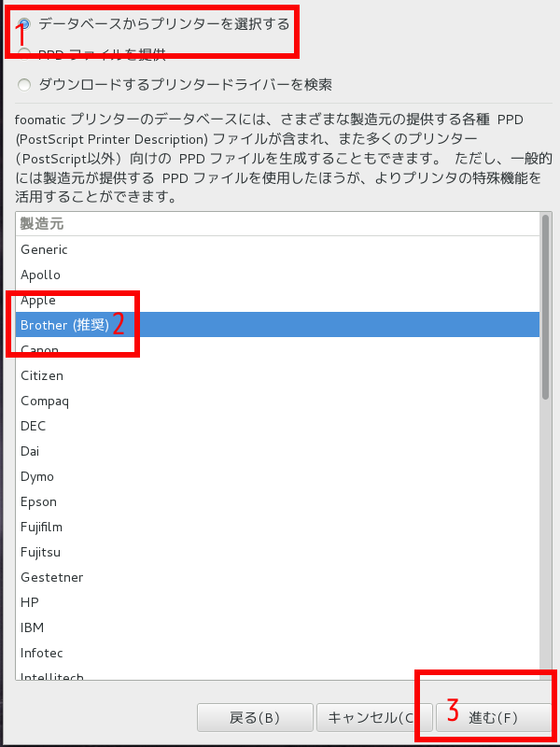
Task: Click the 製造元 column header
Action: coord(42,224)
